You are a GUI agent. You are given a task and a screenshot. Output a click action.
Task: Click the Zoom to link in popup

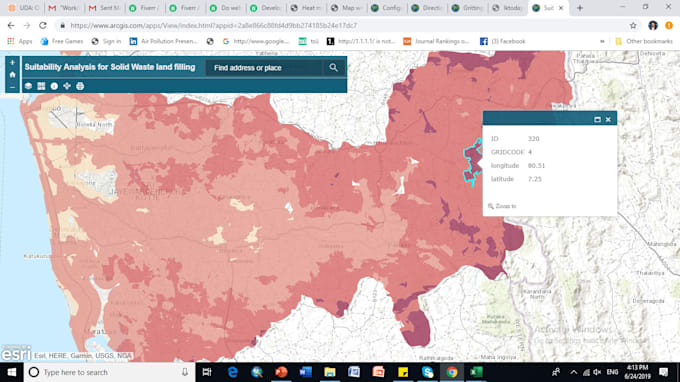pos(502,206)
